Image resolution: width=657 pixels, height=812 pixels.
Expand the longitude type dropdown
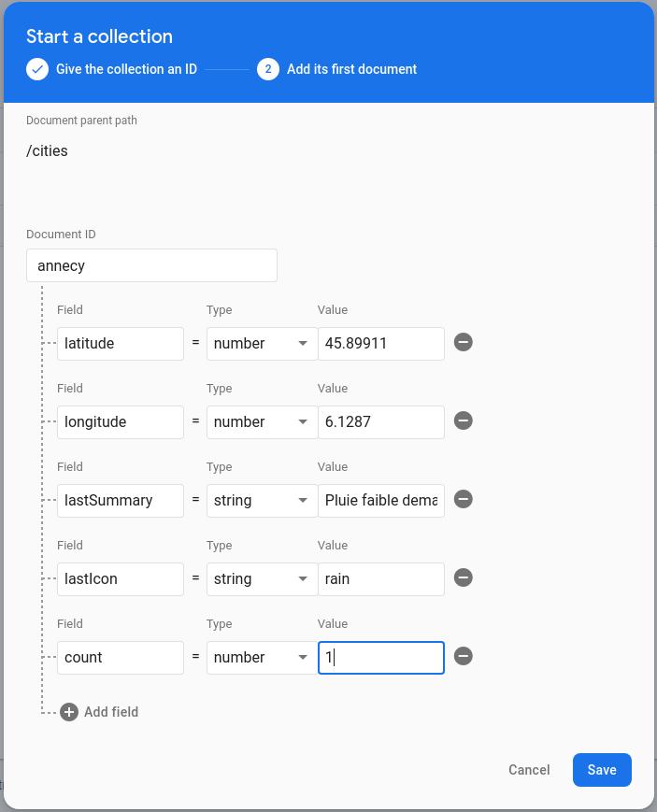tap(261, 422)
